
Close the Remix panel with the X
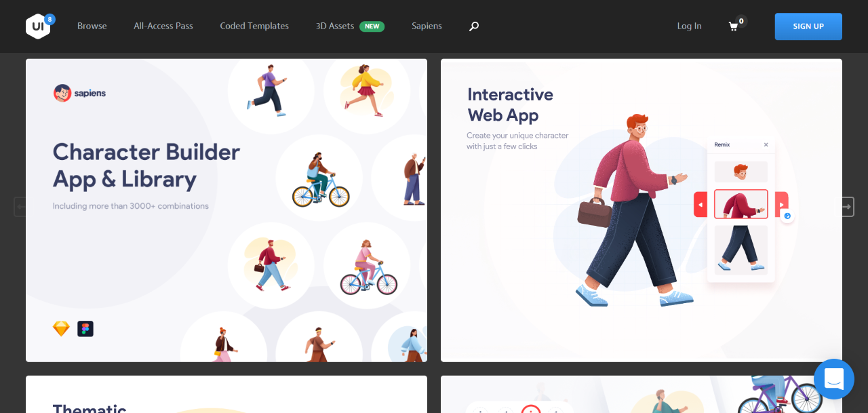point(766,144)
